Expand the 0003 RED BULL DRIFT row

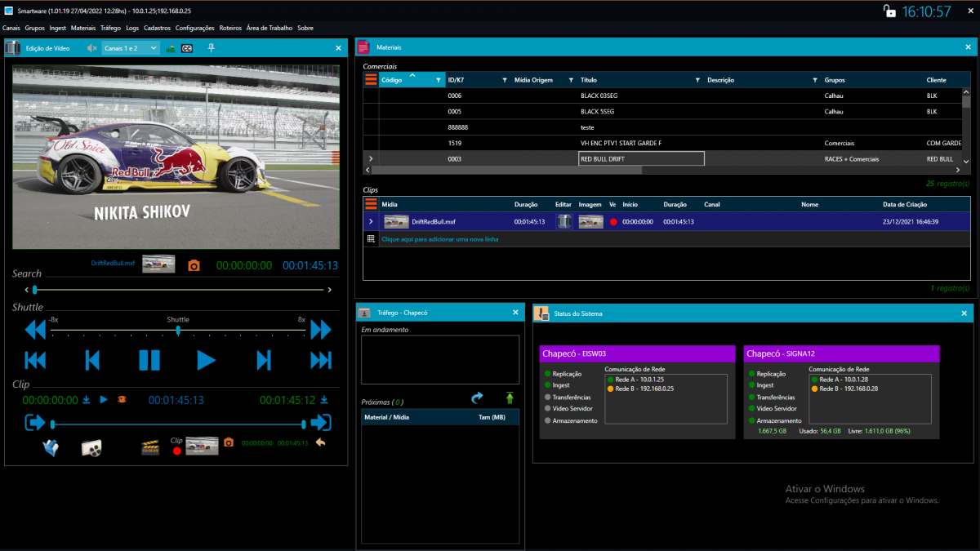click(x=371, y=158)
